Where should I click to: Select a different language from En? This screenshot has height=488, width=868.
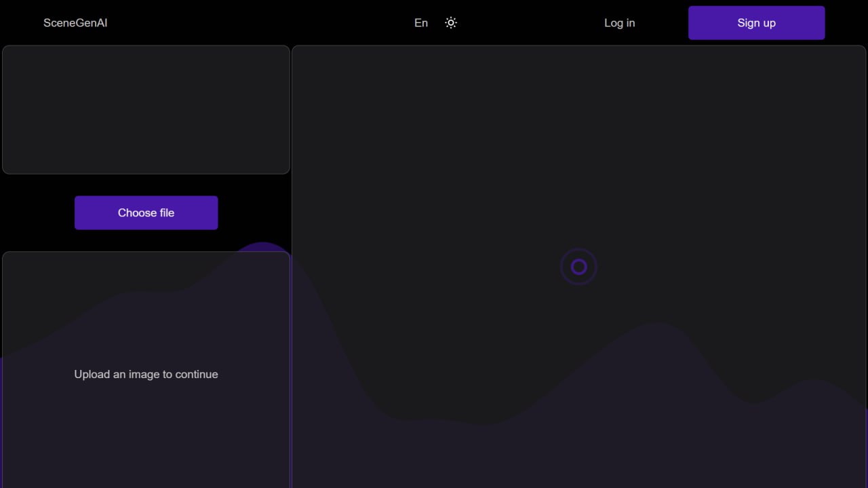pos(420,22)
